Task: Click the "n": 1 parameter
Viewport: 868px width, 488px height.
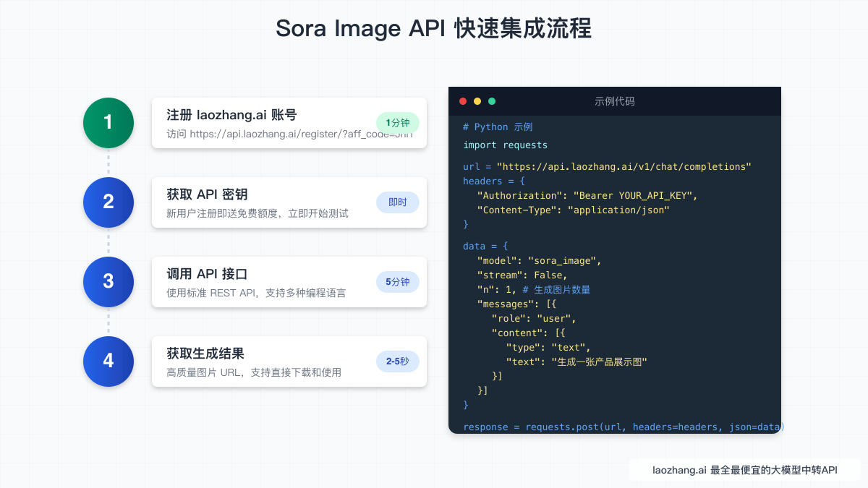Action: [497, 289]
